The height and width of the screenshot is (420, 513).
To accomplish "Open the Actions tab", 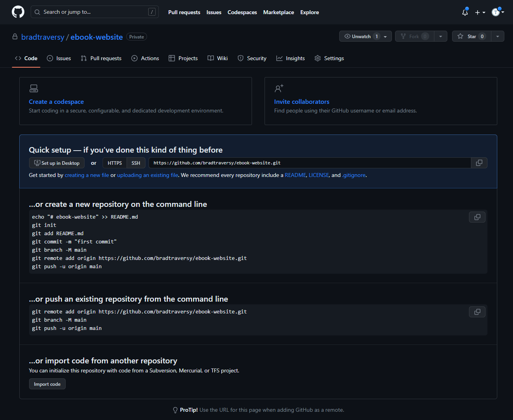I will 145,58.
